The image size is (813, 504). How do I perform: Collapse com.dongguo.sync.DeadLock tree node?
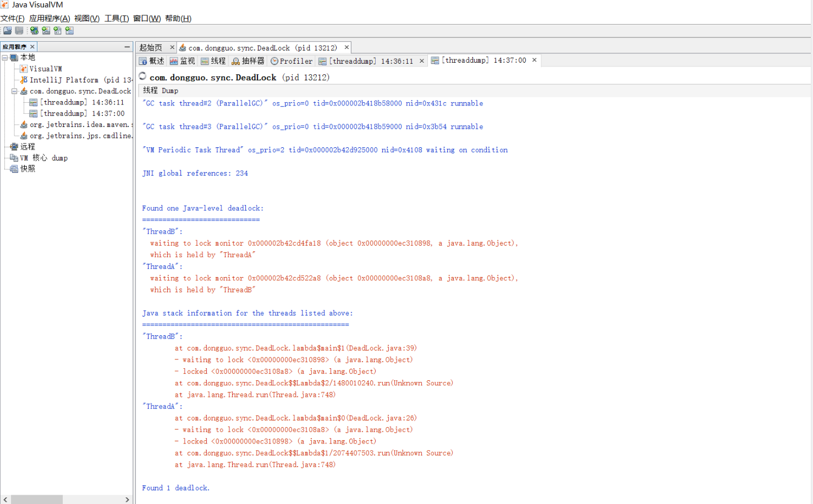[15, 91]
